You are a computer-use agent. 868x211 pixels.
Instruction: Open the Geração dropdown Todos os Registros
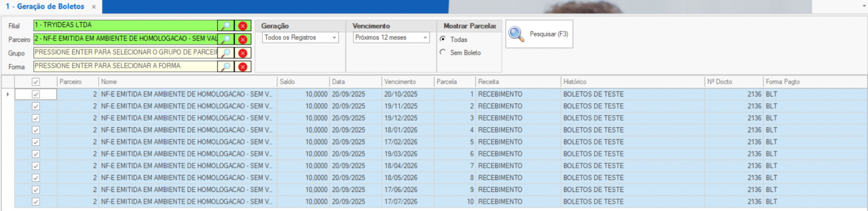pos(300,38)
